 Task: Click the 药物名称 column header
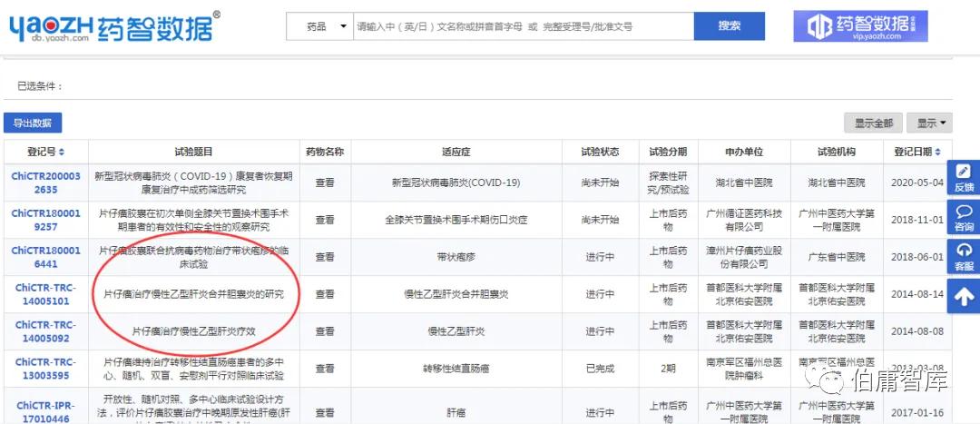pos(325,152)
